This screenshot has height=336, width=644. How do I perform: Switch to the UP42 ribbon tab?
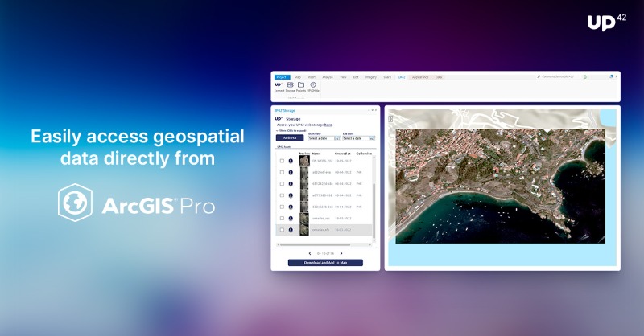pyautogui.click(x=401, y=77)
